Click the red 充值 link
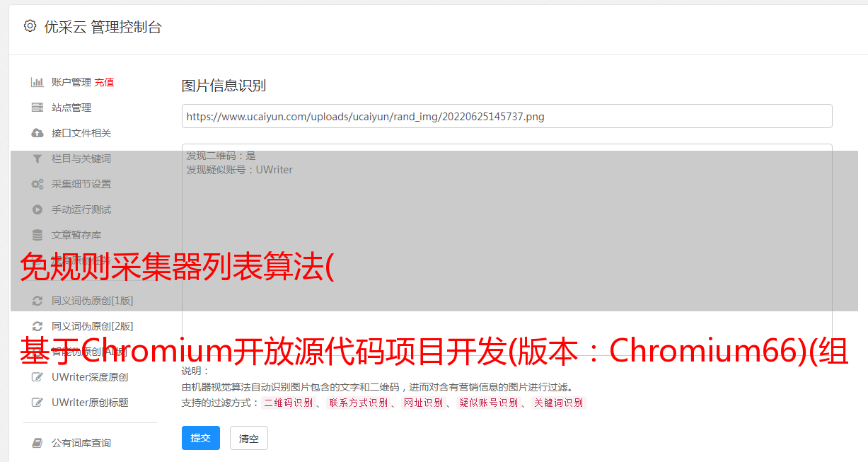The width and height of the screenshot is (868, 462). pyautogui.click(x=104, y=82)
